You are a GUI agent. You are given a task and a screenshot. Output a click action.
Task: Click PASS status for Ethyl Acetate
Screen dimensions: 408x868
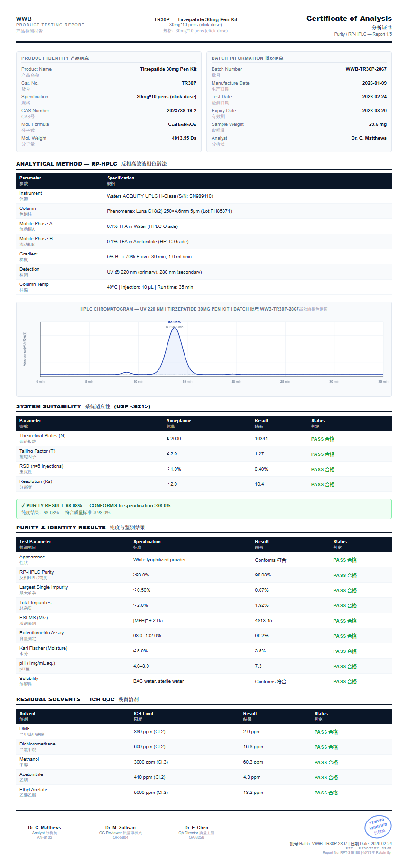pos(326,793)
